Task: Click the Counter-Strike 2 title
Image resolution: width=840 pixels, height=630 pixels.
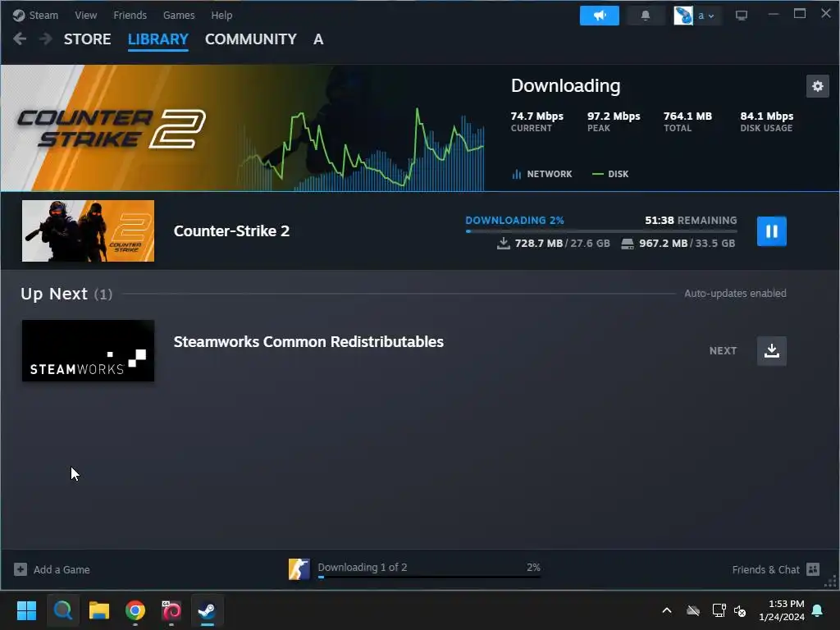Action: click(231, 231)
